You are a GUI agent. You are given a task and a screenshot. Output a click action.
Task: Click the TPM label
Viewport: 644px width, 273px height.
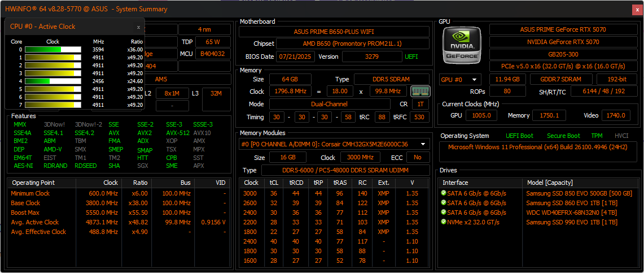597,136
